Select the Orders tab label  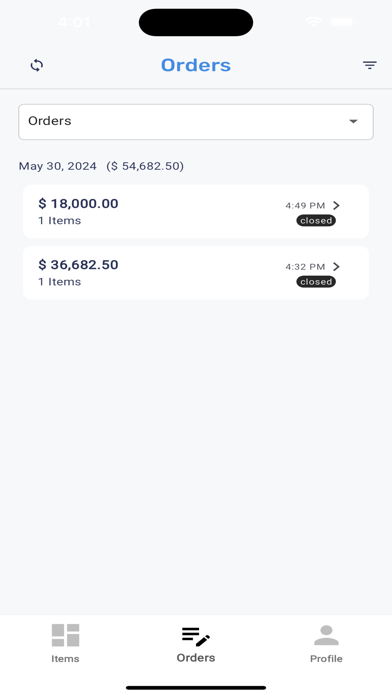(x=196, y=658)
